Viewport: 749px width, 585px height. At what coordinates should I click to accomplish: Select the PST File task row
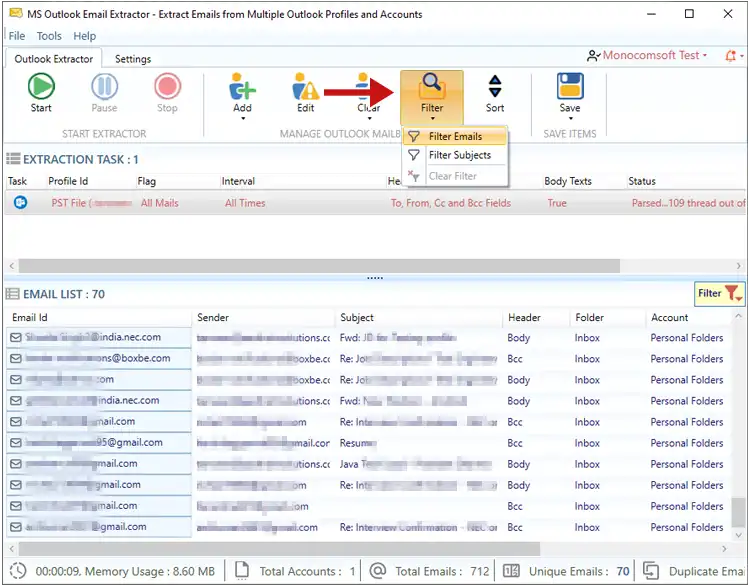pos(374,202)
